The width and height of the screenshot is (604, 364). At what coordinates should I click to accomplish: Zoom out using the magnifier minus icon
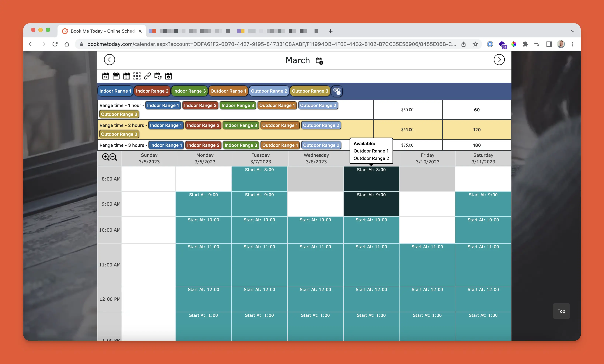click(113, 157)
